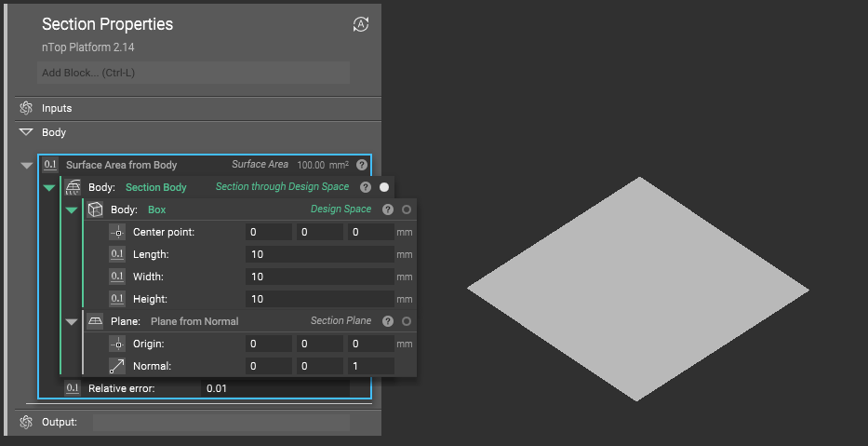Edit the Center point Y value
This screenshot has height=446, width=868.
pos(320,232)
